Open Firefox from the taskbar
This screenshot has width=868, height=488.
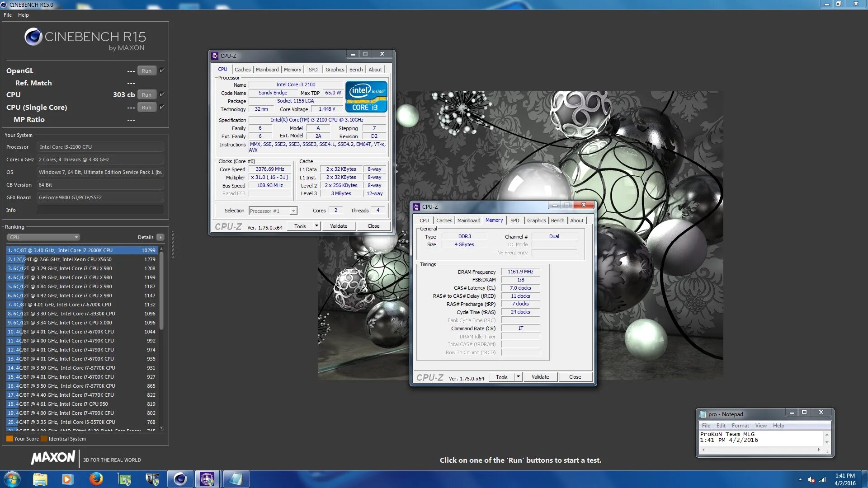(x=96, y=479)
